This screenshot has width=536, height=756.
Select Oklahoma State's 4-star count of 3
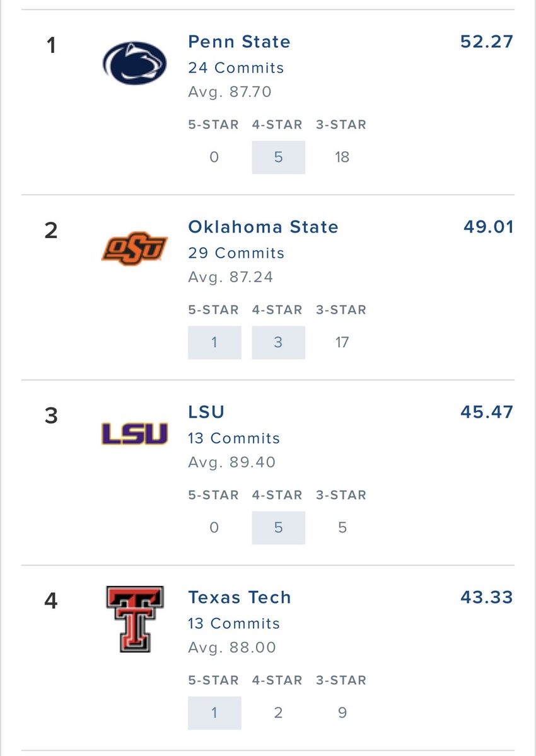pos(278,342)
